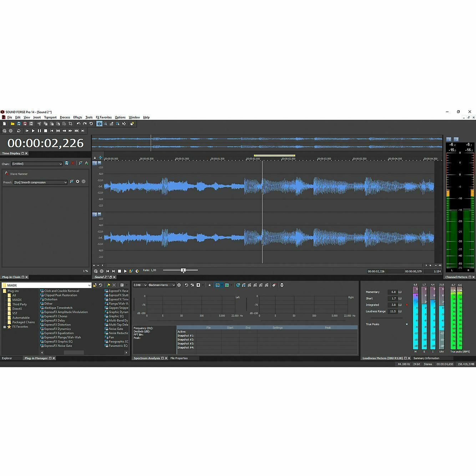Click the main transport Record button
This screenshot has height=476, width=476.
[x=11, y=131]
